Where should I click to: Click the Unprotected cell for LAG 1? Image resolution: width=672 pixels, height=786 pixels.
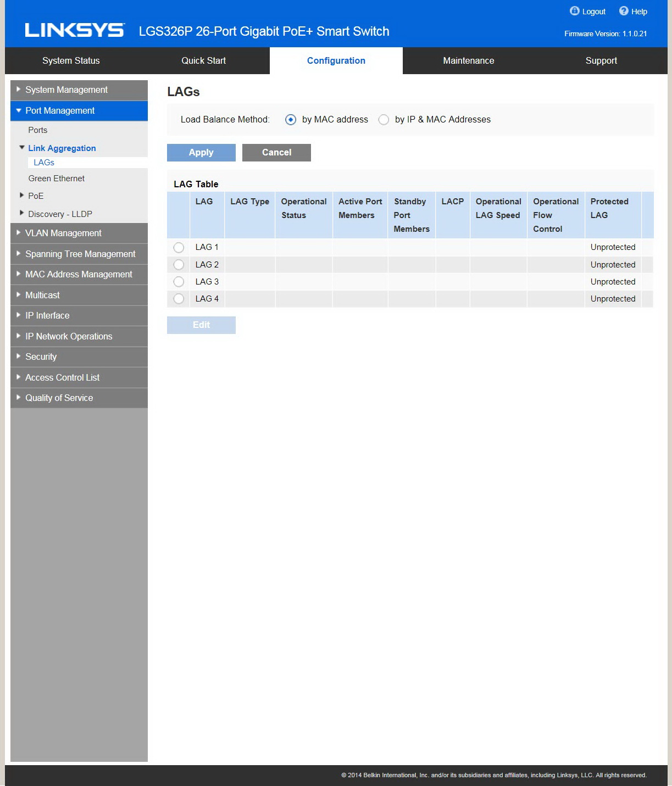[613, 248]
